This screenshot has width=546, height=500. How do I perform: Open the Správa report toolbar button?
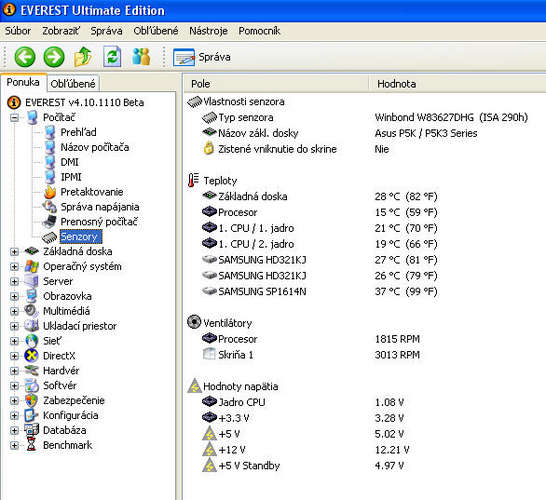point(202,57)
